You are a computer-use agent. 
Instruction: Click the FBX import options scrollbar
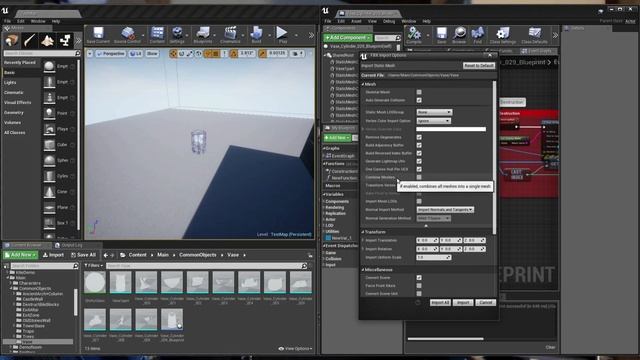tap(495, 157)
